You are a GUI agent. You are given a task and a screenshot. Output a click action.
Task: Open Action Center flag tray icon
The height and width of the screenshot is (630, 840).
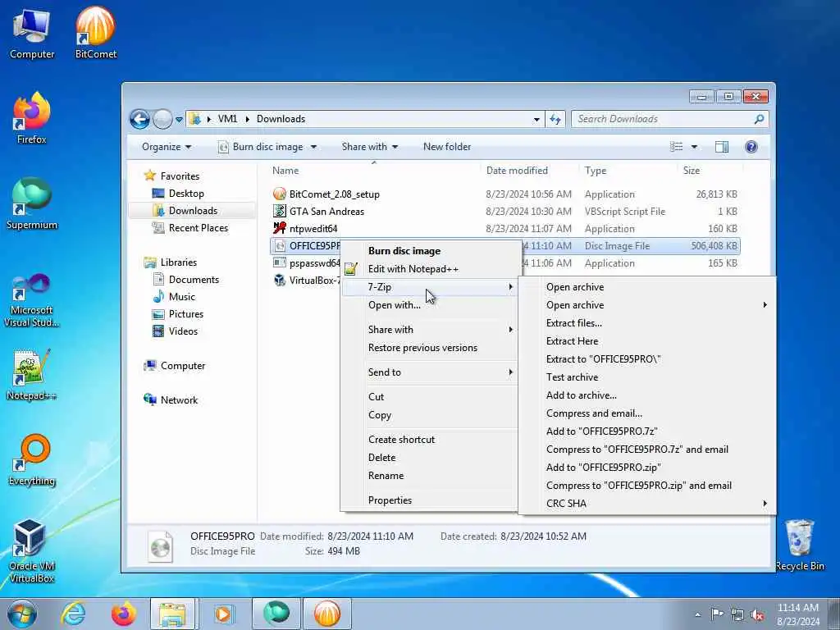tap(717, 614)
